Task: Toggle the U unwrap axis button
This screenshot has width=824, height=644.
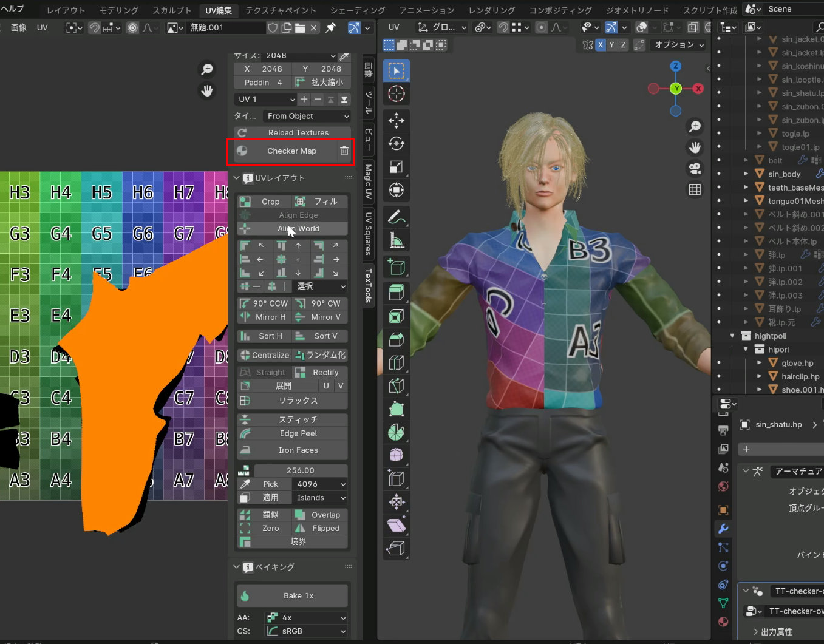Action: coord(326,386)
